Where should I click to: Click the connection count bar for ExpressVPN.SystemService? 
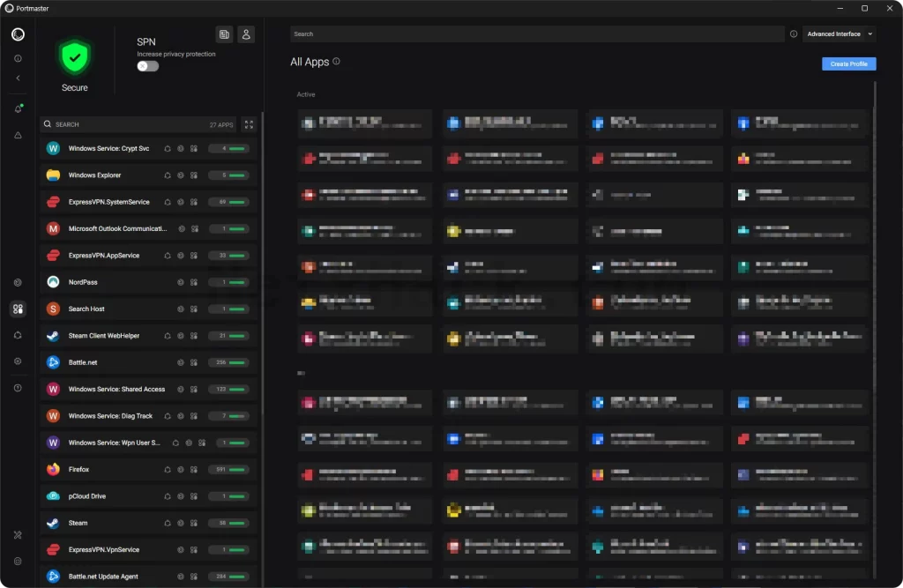pyautogui.click(x=228, y=202)
